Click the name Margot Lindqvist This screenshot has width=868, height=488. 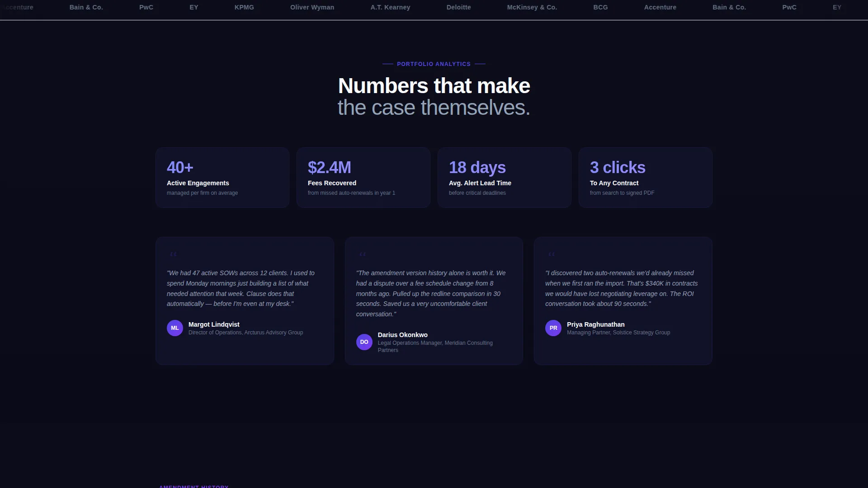click(x=214, y=324)
